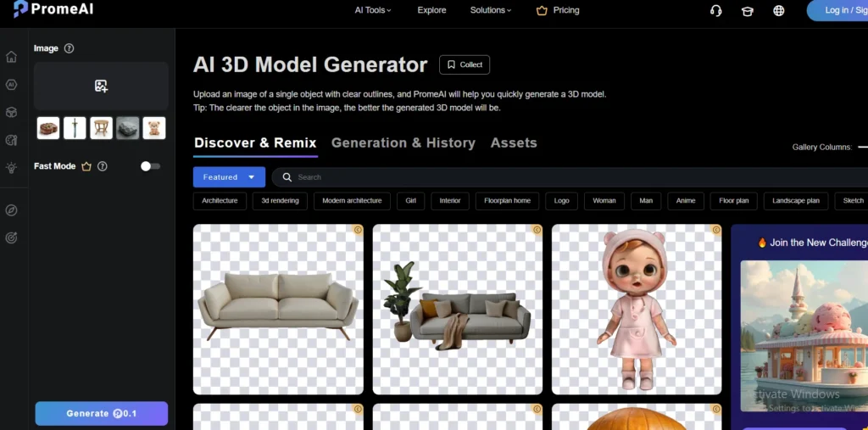Select the sword sample image
Image resolution: width=868 pixels, height=430 pixels.
(x=75, y=128)
